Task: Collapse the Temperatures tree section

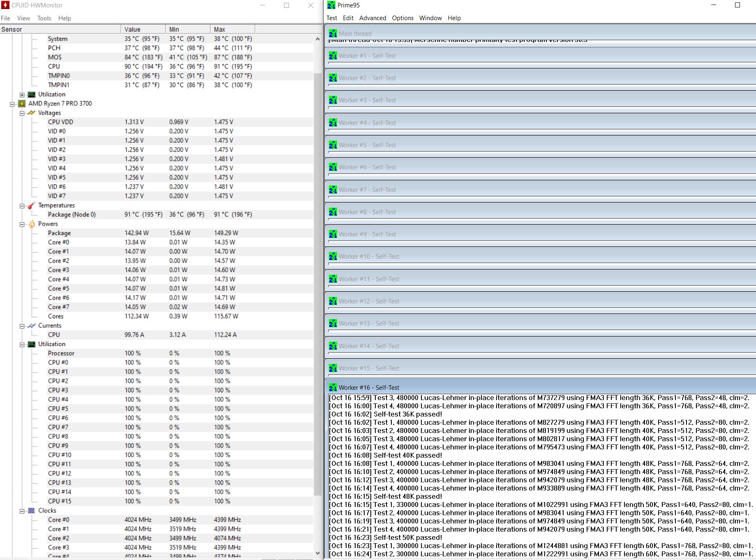Action: 22,206
